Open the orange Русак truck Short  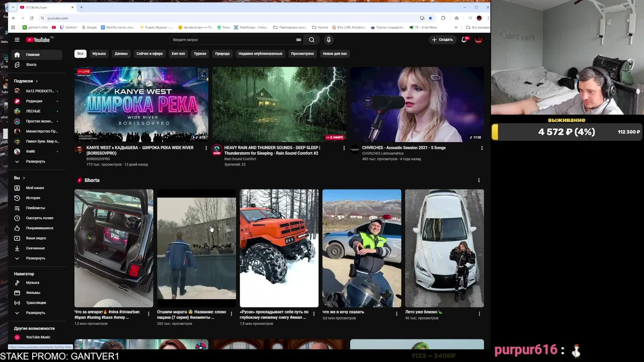pyautogui.click(x=279, y=248)
